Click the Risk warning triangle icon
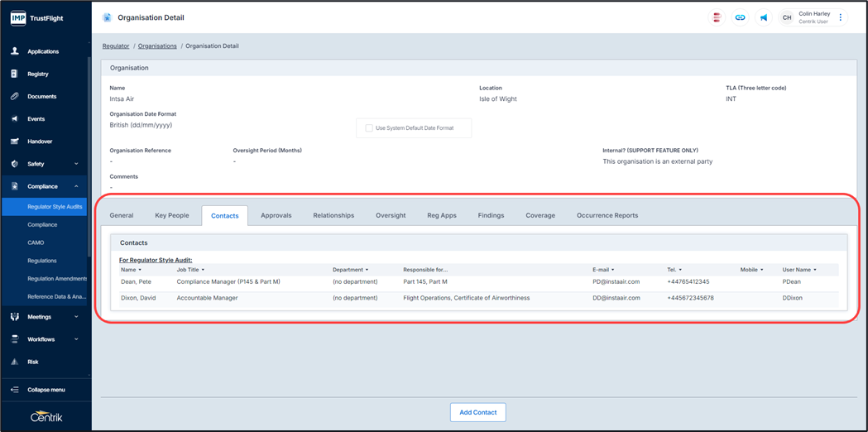868x432 pixels. 14,362
